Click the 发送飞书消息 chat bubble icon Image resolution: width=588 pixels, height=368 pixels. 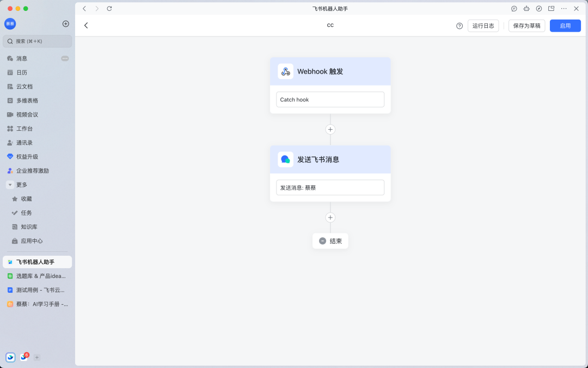(x=285, y=159)
